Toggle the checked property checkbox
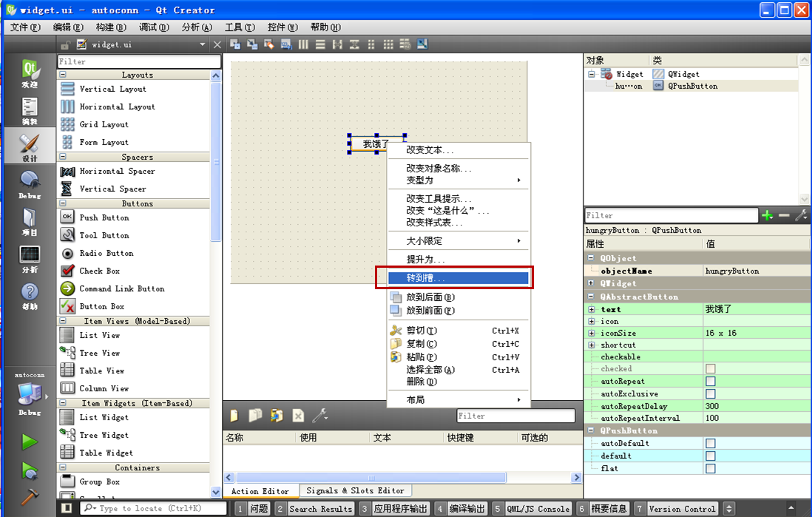 [711, 369]
